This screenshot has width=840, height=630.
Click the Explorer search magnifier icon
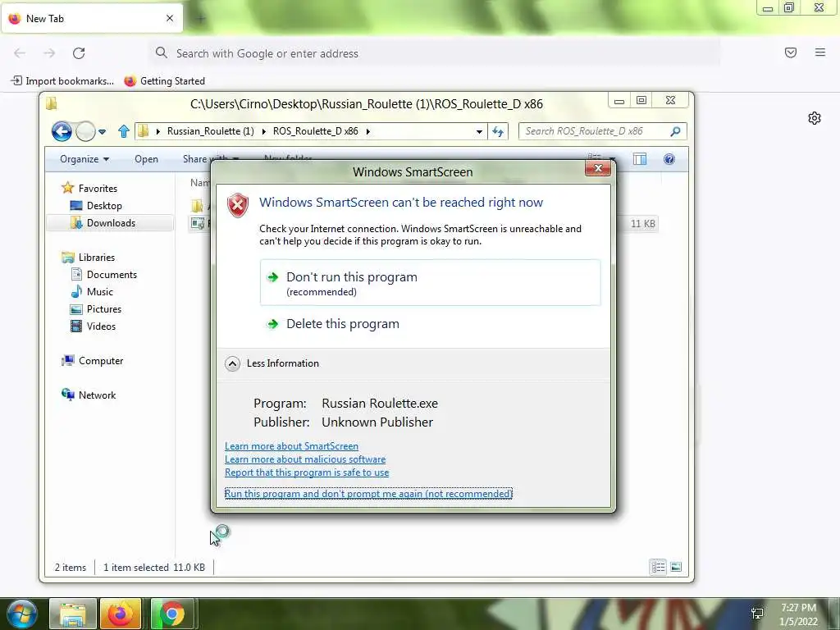[x=676, y=131]
